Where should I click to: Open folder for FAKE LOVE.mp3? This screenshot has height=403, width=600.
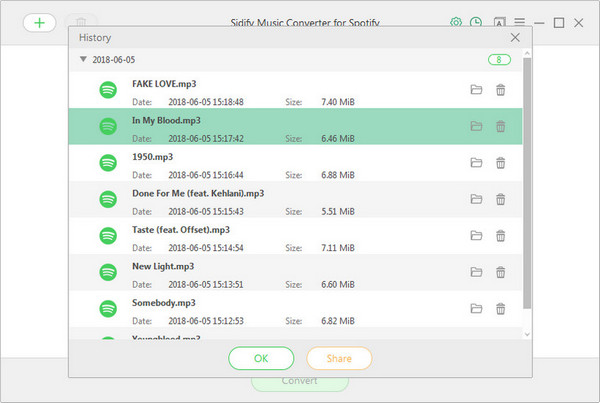click(476, 90)
